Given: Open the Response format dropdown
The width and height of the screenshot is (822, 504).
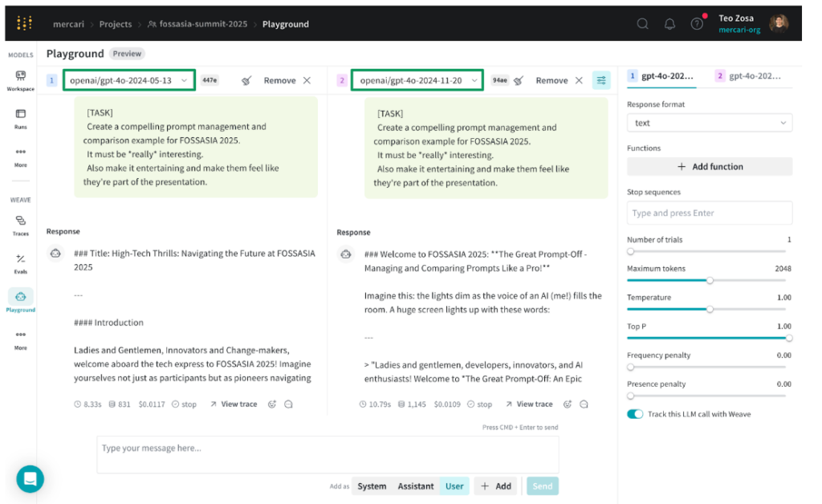Looking at the screenshot, I should 709,123.
